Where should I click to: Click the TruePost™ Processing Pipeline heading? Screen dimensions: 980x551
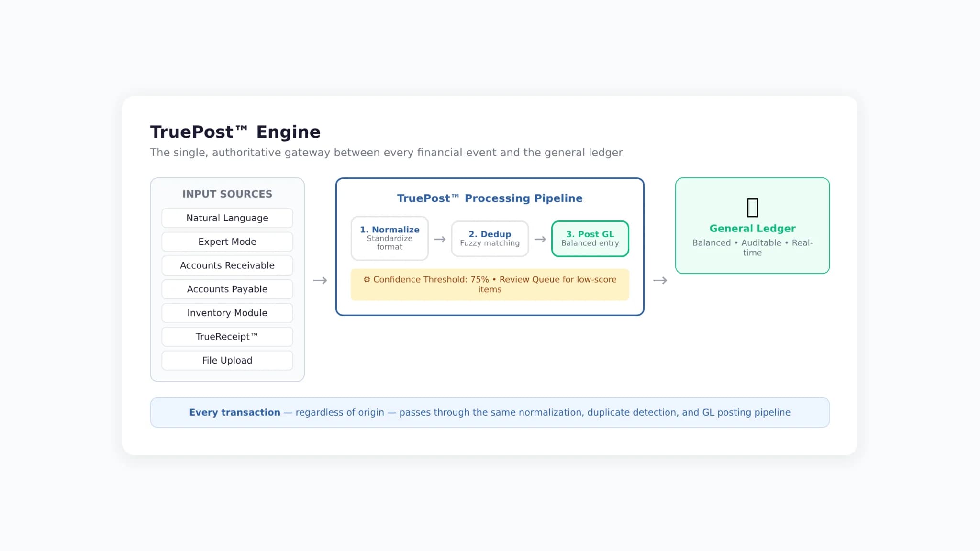[x=490, y=198]
